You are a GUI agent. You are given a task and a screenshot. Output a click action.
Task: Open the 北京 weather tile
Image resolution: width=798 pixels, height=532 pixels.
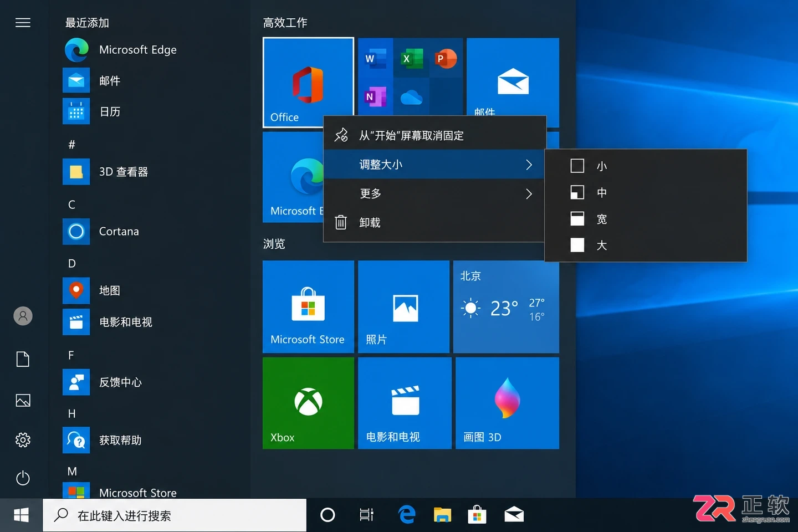[x=506, y=306]
